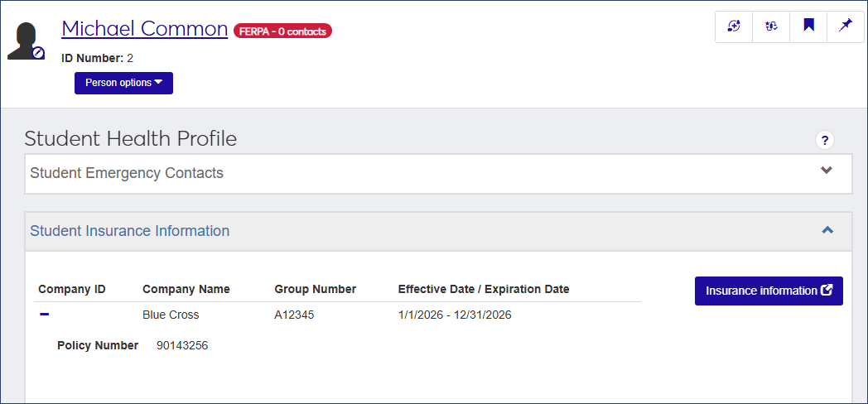Pin this person with the pushpin icon

tap(846, 26)
